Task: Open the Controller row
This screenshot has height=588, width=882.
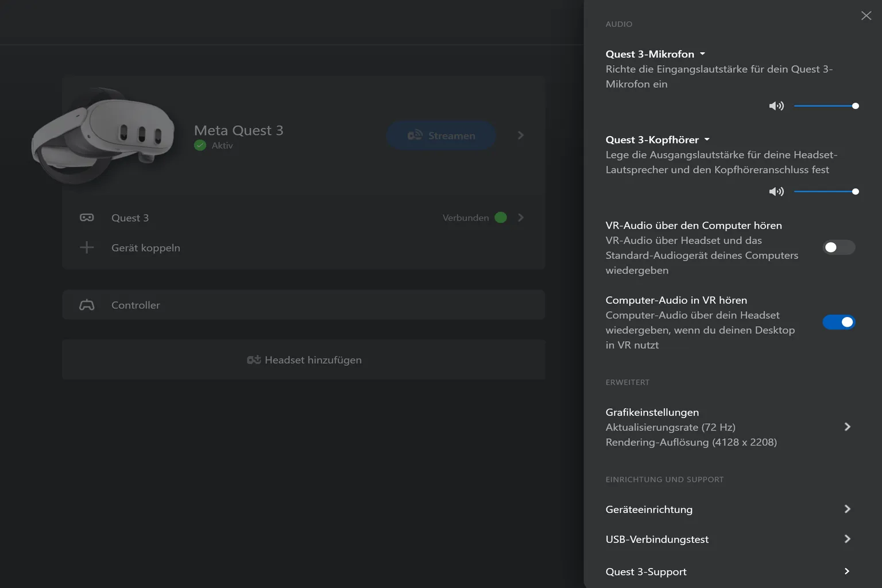Action: tap(304, 305)
